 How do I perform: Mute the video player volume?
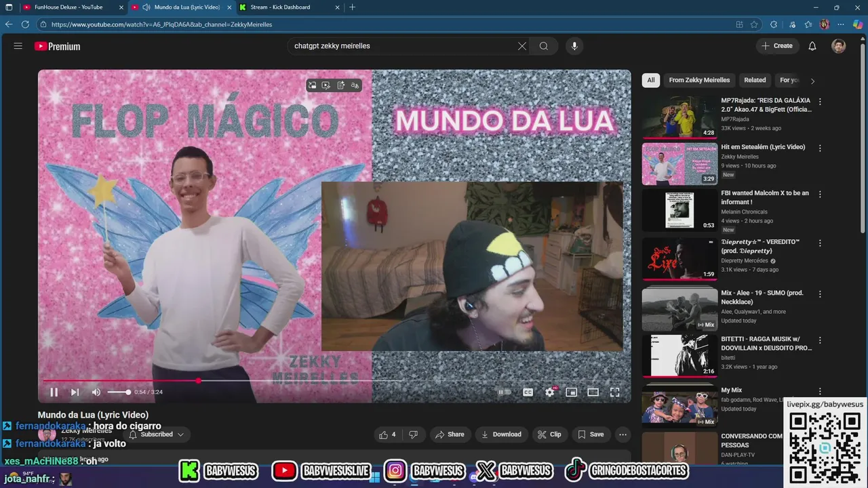(96, 392)
